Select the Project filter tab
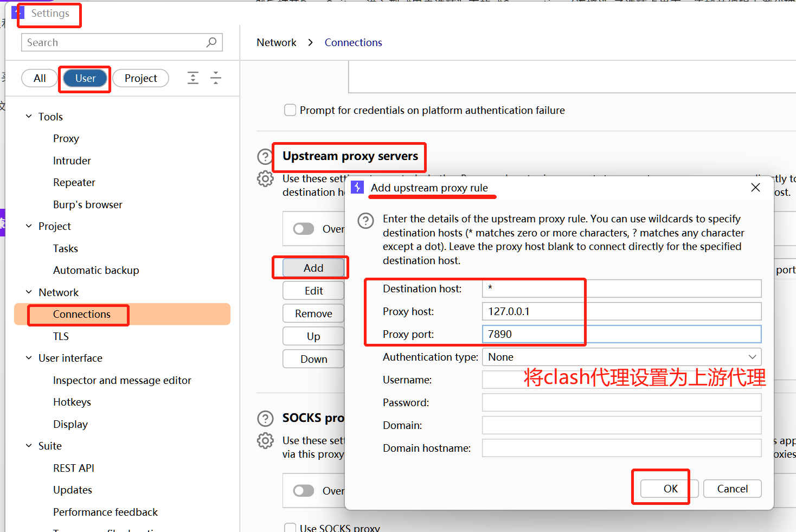Screen dimensions: 796x532 [140, 78]
